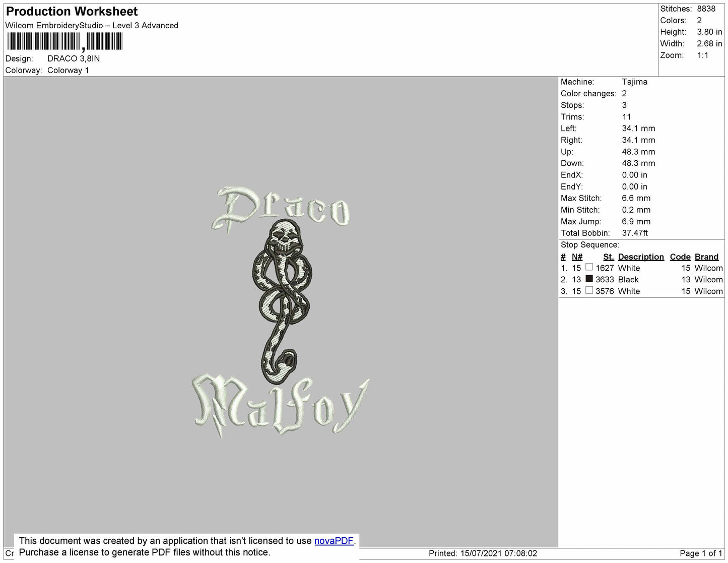Select the Max Jump value '6.9 mm'

click(636, 221)
